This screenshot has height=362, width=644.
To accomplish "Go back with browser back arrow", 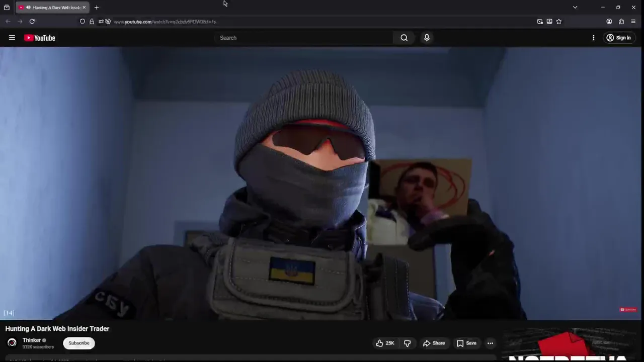I will click(8, 21).
